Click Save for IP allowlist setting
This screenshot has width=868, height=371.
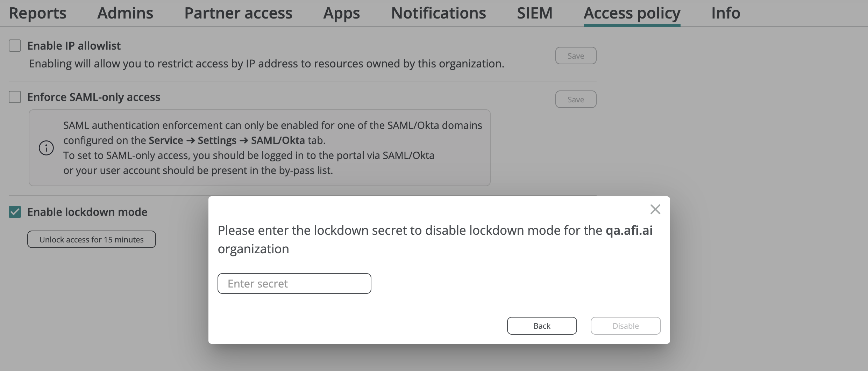click(x=576, y=56)
